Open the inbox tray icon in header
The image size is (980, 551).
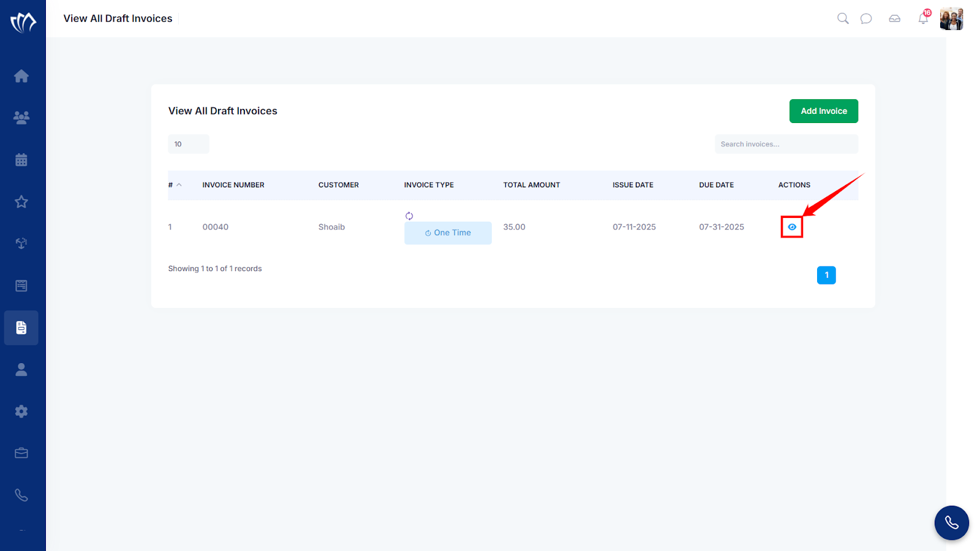click(x=895, y=19)
